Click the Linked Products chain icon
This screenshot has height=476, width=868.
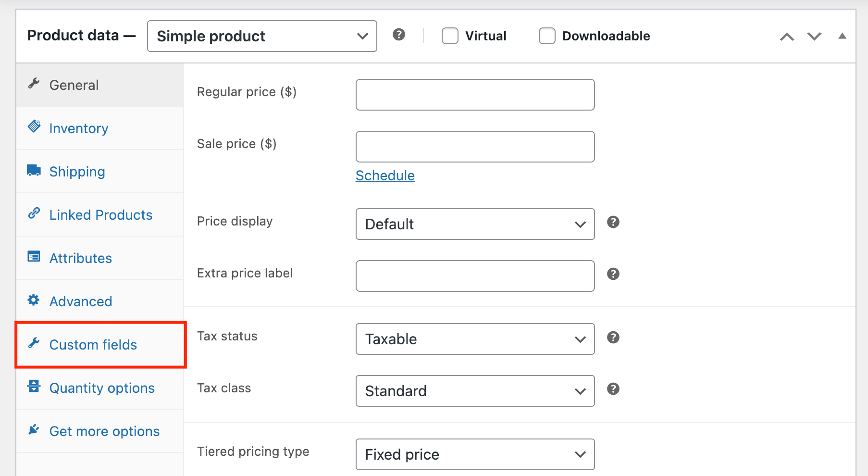pyautogui.click(x=34, y=213)
